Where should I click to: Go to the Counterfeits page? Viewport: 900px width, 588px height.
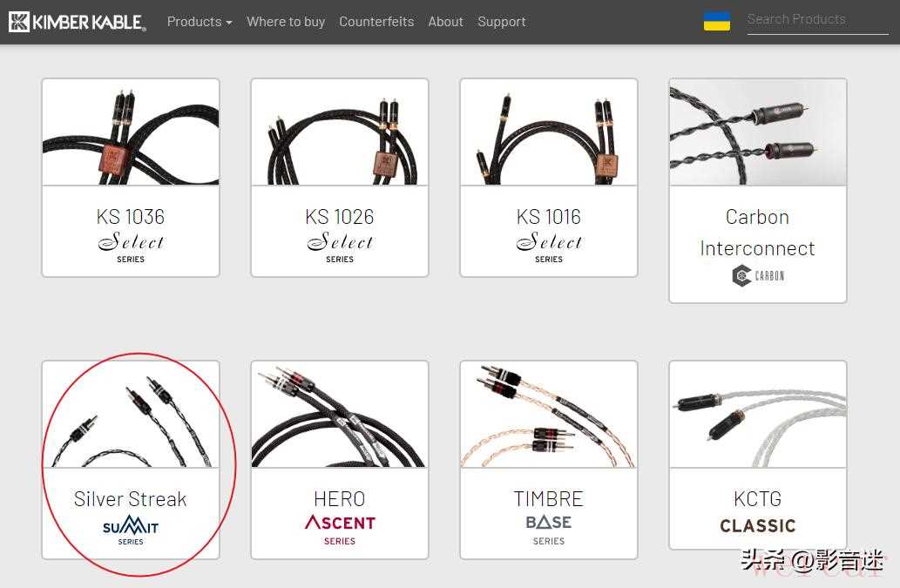(376, 22)
